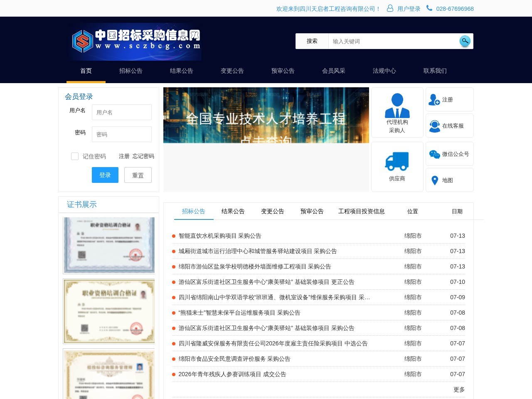Open 招标公告 in top navigation
532x399 pixels.
(131, 71)
